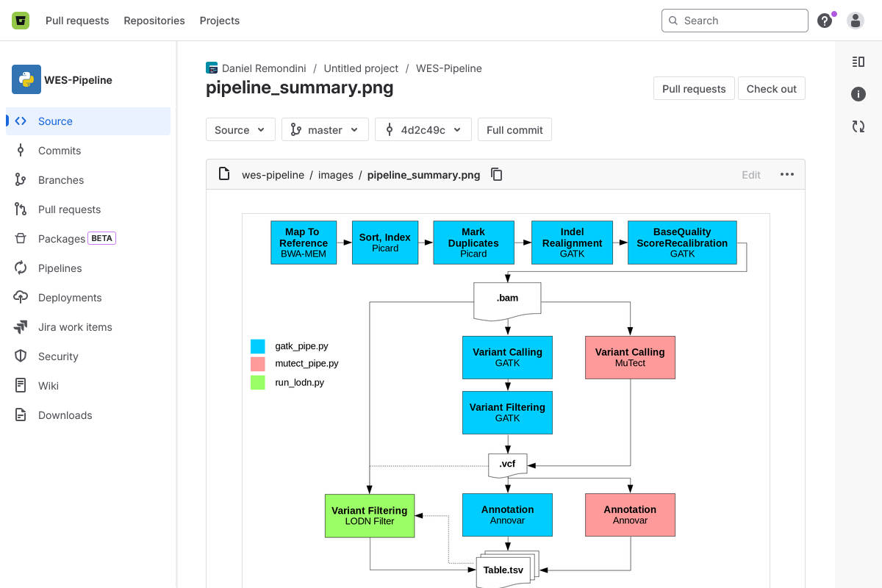The width and height of the screenshot is (882, 588).
Task: Click the sync icon on the right rail
Action: tap(858, 126)
